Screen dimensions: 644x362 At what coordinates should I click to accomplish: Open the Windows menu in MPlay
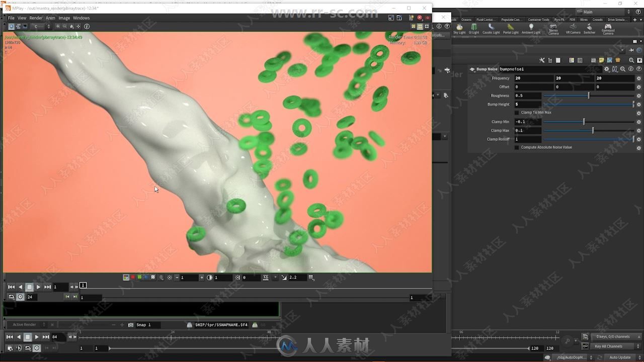coord(81,18)
